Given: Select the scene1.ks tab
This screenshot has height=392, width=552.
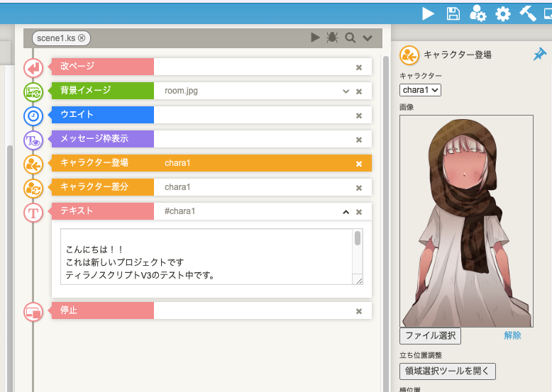Looking at the screenshot, I should pyautogui.click(x=55, y=38).
